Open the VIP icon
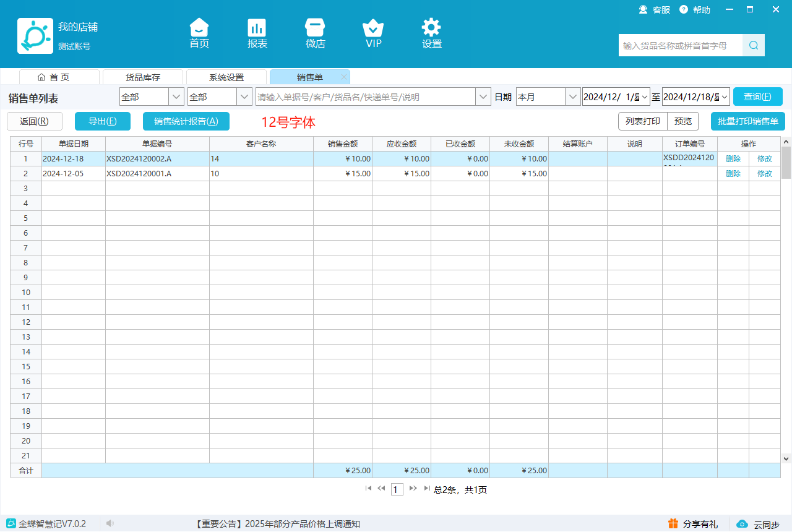The height and width of the screenshot is (532, 792). click(373, 33)
